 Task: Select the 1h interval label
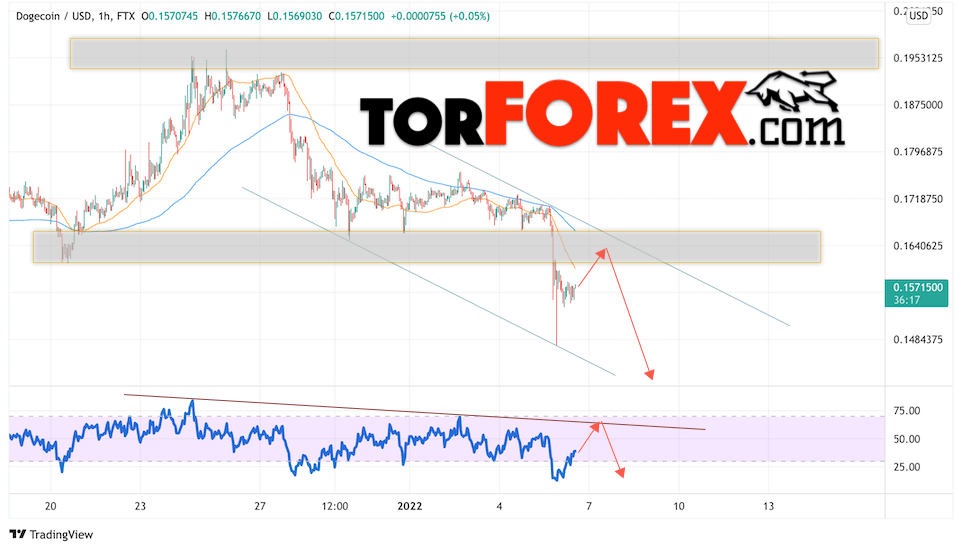point(104,17)
